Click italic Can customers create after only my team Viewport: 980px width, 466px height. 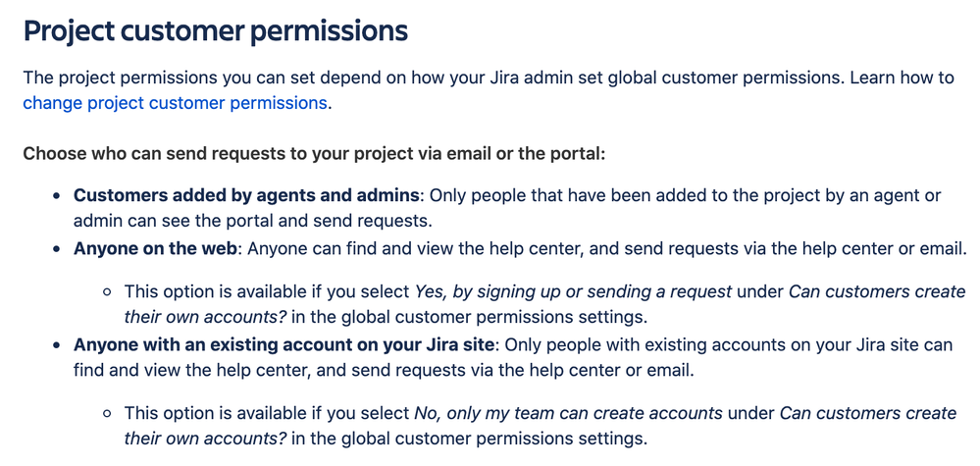[869, 413]
